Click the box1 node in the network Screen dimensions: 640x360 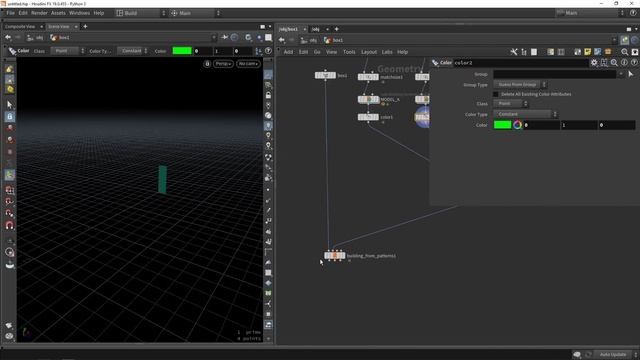tap(325, 75)
